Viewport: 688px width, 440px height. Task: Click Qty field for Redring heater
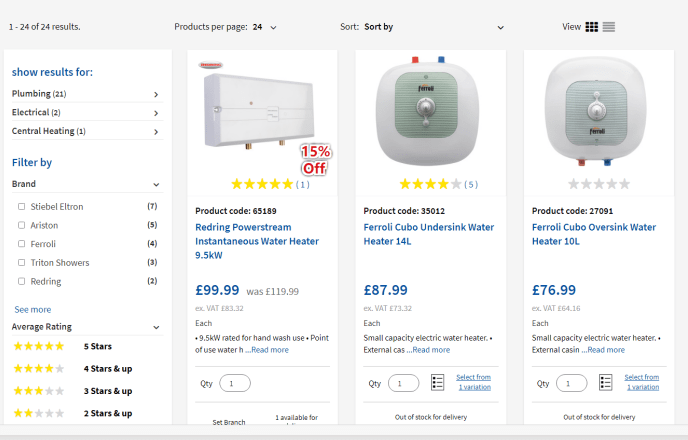[x=235, y=383]
